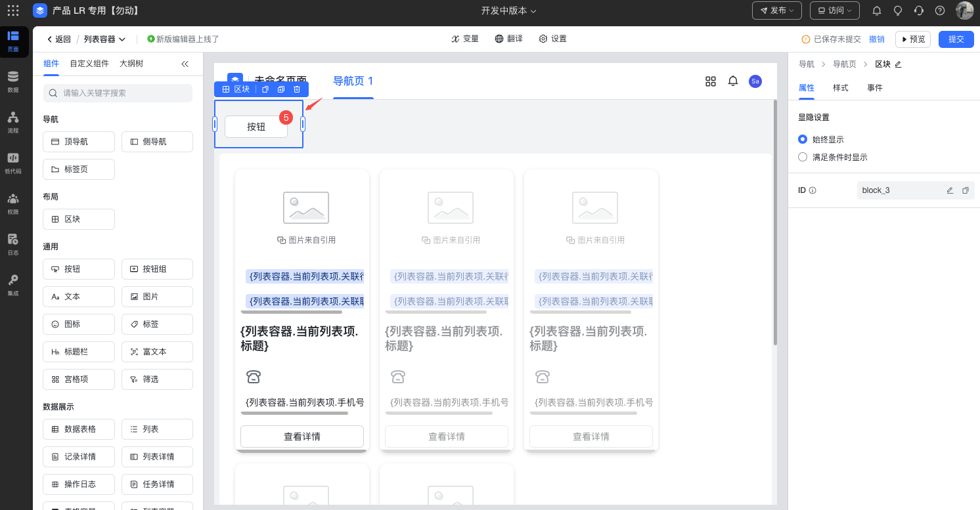Switch to the 自定义组件 tab
Viewport: 980px width, 510px height.
89,64
